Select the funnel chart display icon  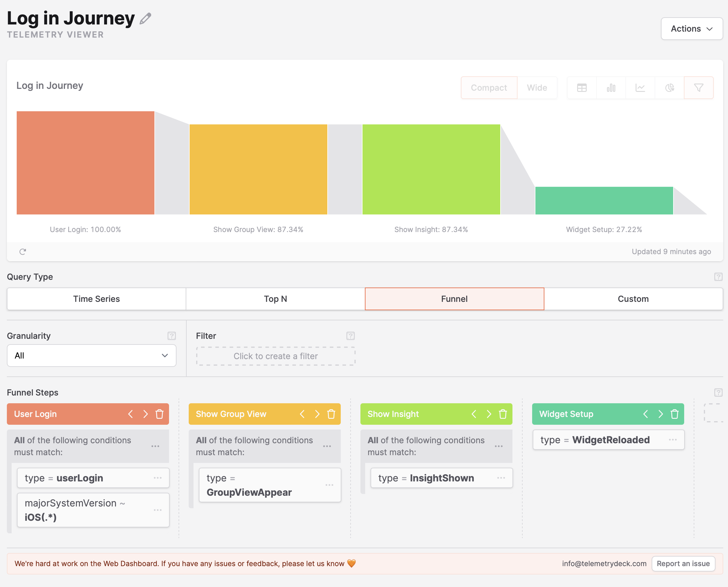[698, 88]
